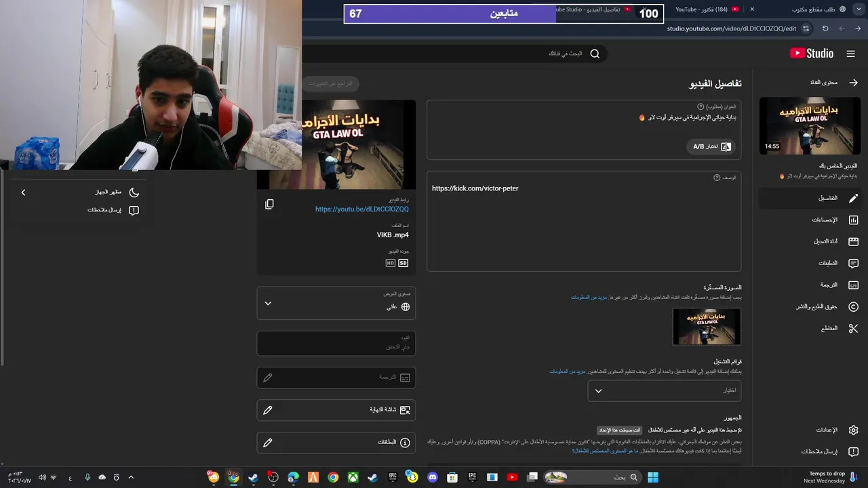This screenshot has width=868, height=488.
Task: Open Subtitles in sidebar
Action: [809, 285]
